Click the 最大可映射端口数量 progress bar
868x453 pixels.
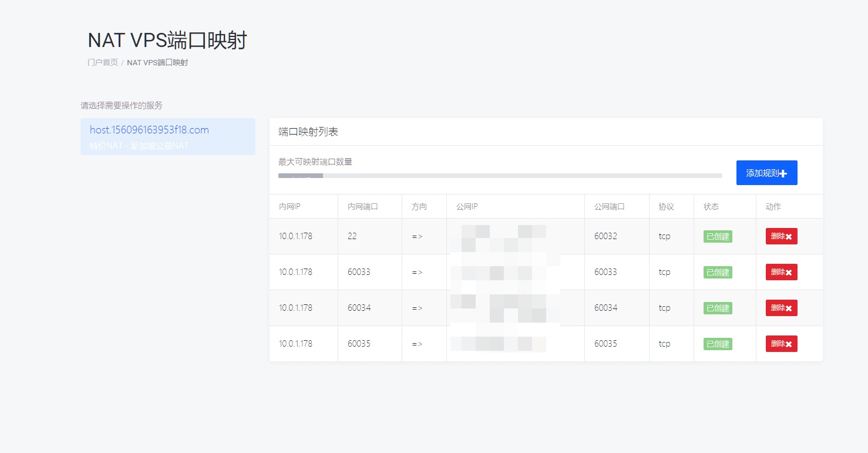coord(500,176)
